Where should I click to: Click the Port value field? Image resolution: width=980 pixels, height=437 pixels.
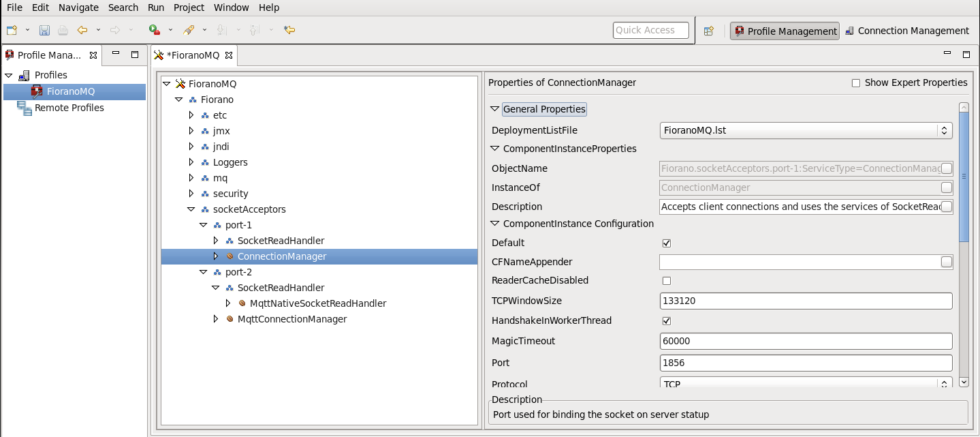806,363
